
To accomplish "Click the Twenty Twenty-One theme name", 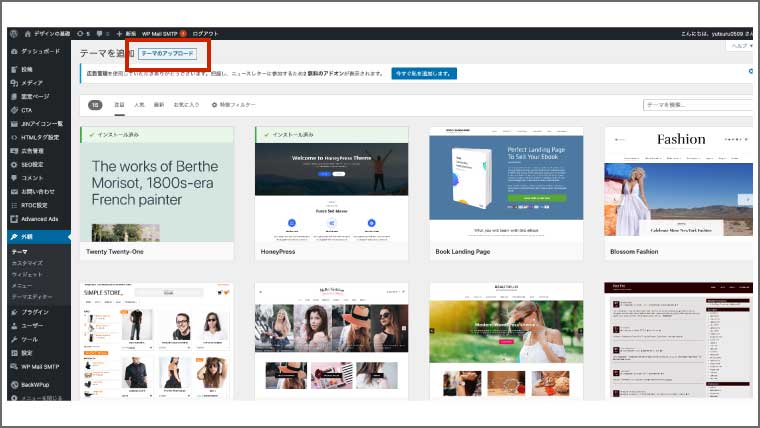I will pyautogui.click(x=115, y=252).
